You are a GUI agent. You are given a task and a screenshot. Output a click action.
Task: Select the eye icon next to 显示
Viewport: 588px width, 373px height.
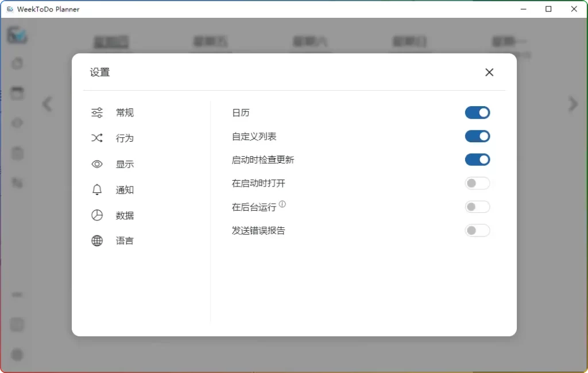coord(97,164)
